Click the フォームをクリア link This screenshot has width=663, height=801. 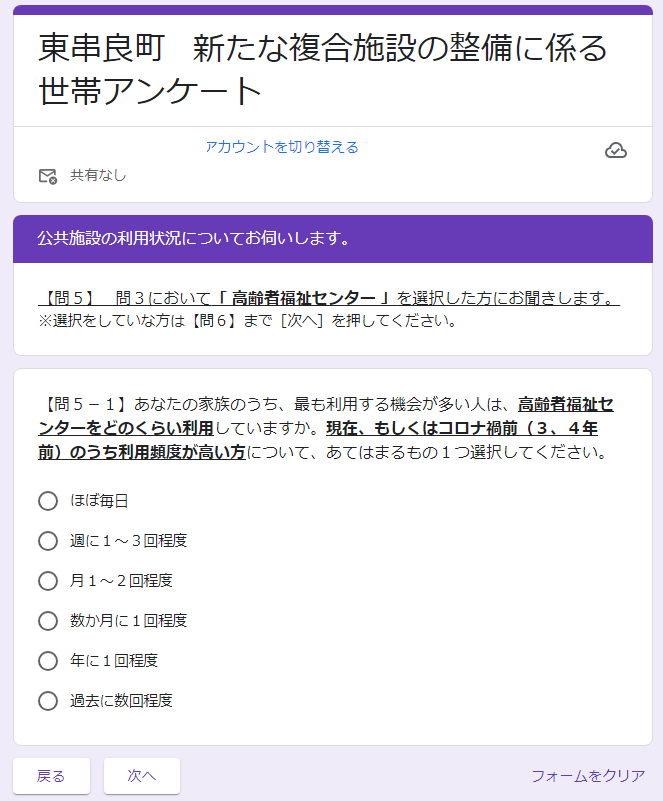[x=588, y=776]
